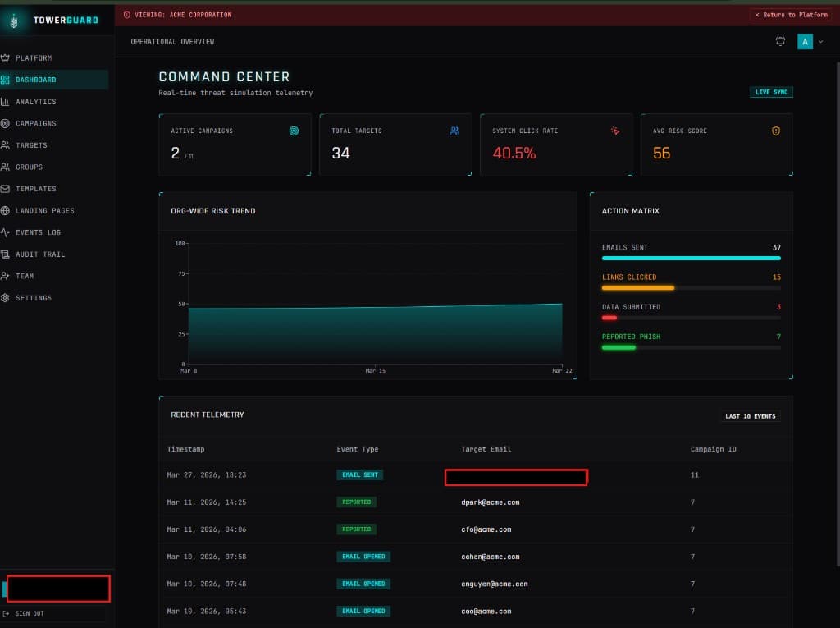Open the profile dropdown next to avatar A
Viewport: 840px width, 628px height.
(x=819, y=41)
